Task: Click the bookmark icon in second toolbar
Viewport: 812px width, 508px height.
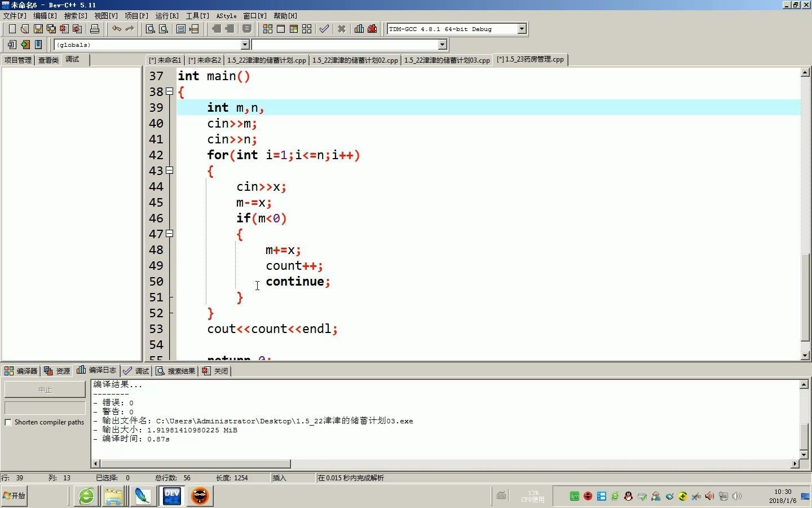Action: click(38, 45)
